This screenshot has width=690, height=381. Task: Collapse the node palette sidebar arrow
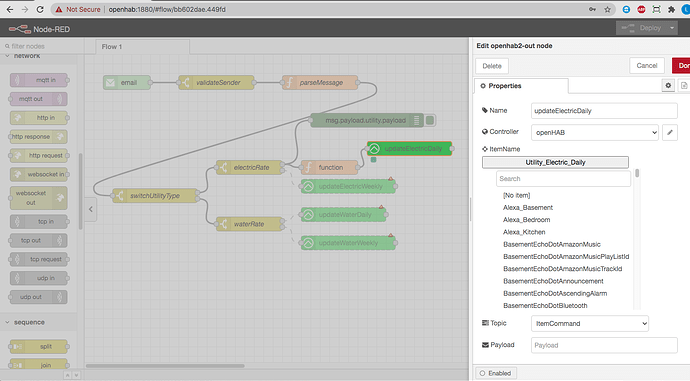(x=91, y=209)
